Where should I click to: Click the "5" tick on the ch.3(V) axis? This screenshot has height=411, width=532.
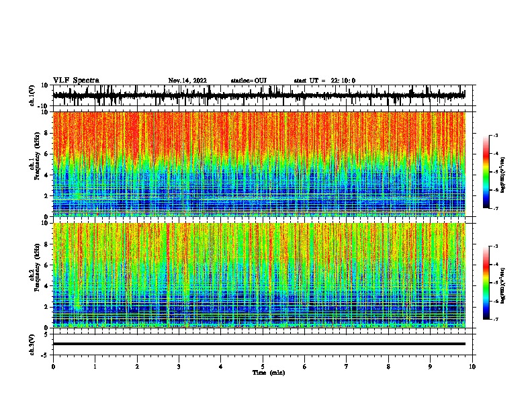pos(46,334)
